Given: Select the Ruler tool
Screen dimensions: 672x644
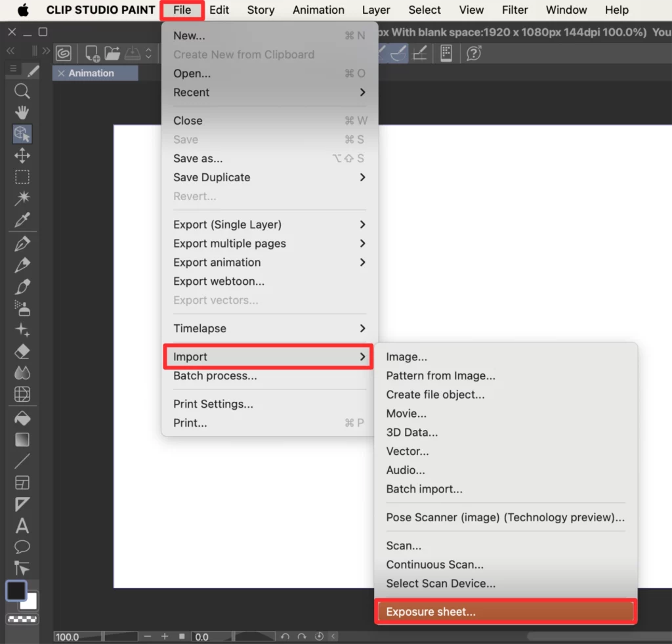Looking at the screenshot, I should click(22, 504).
